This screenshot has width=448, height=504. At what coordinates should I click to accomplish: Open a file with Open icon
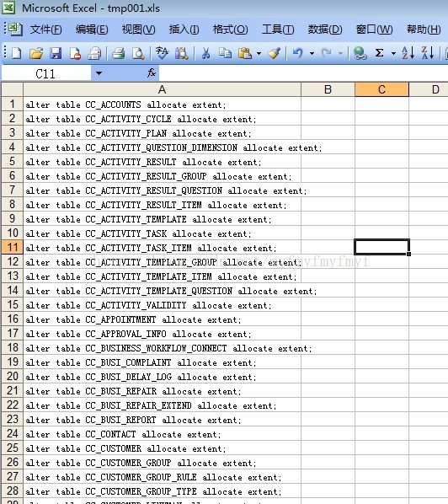36,53
